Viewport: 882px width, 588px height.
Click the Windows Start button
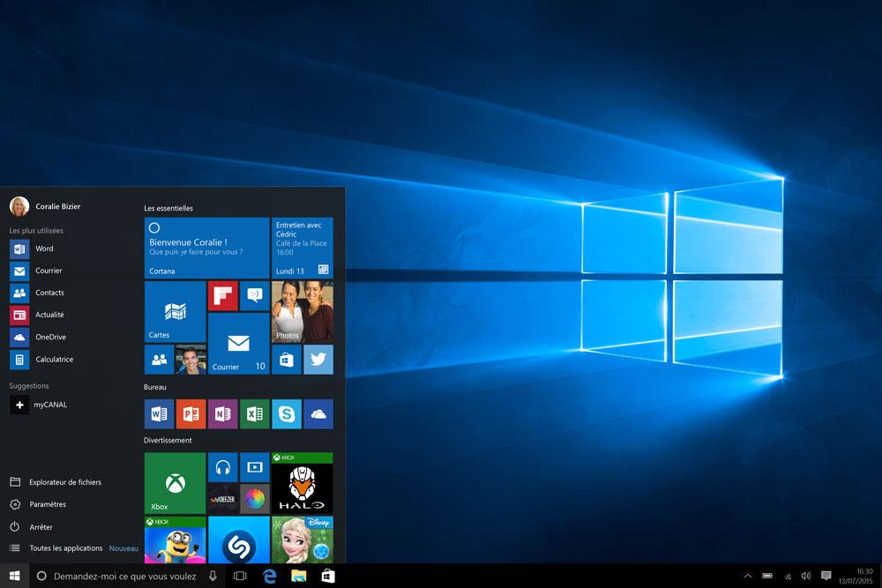pyautogui.click(x=15, y=576)
